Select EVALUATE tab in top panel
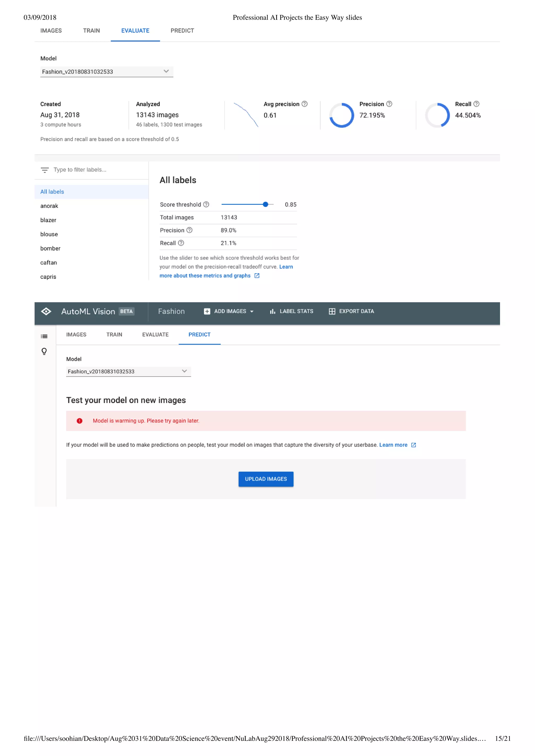Screen dimensions: 535x756 135,31
